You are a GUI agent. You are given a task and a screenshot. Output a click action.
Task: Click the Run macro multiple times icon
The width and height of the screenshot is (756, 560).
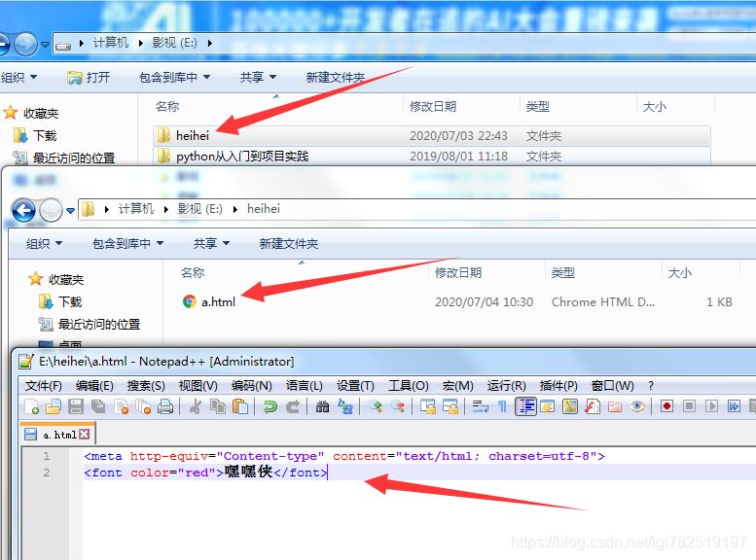tap(734, 406)
